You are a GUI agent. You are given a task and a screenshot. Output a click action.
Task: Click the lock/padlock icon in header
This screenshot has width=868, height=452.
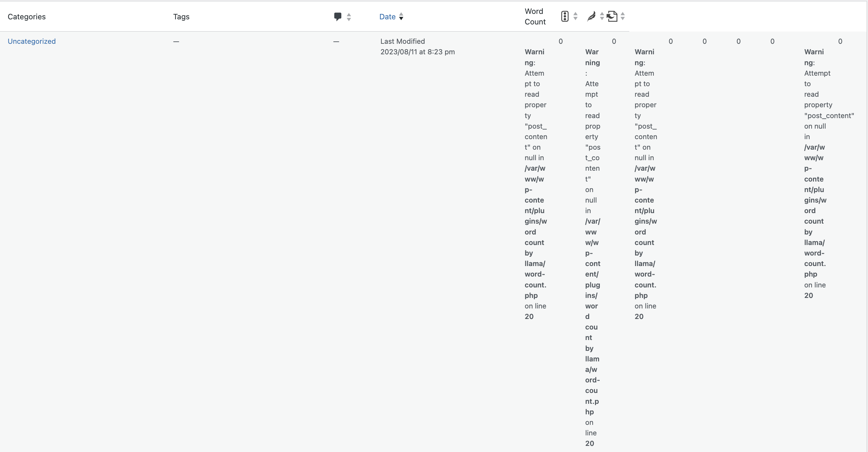click(x=565, y=16)
